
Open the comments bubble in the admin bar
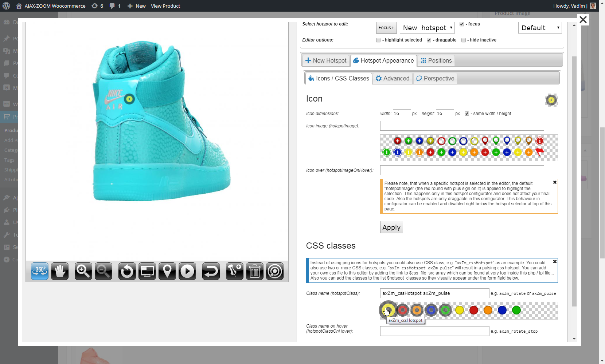[x=115, y=6]
